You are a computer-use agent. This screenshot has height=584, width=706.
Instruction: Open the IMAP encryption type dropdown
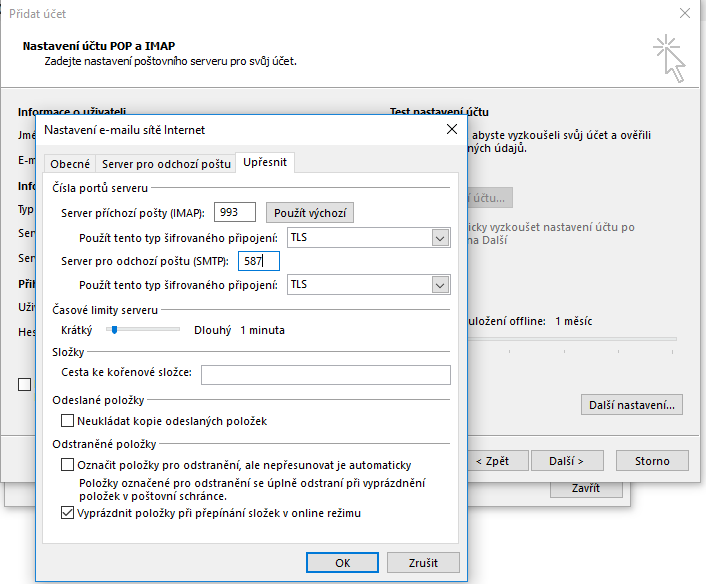tap(439, 238)
